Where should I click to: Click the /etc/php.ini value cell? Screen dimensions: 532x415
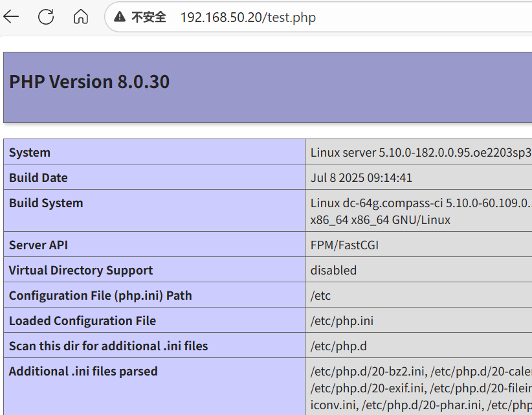342,321
